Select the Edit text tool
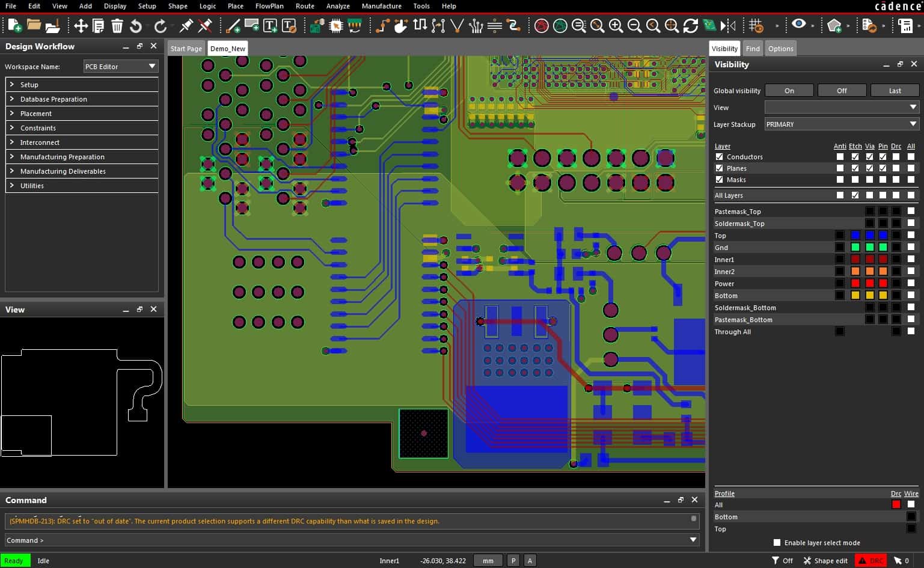This screenshot has width=924, height=568. point(289,25)
